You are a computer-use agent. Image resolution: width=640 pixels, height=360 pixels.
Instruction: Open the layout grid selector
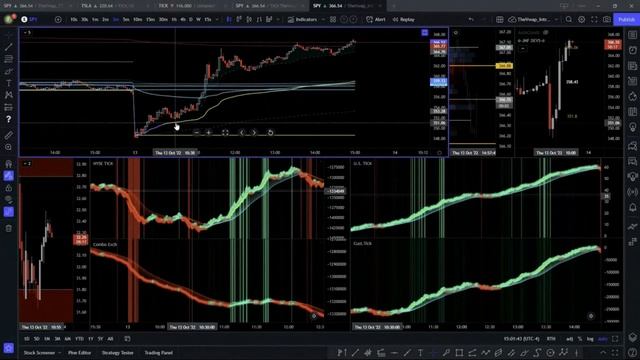[x=500, y=20]
